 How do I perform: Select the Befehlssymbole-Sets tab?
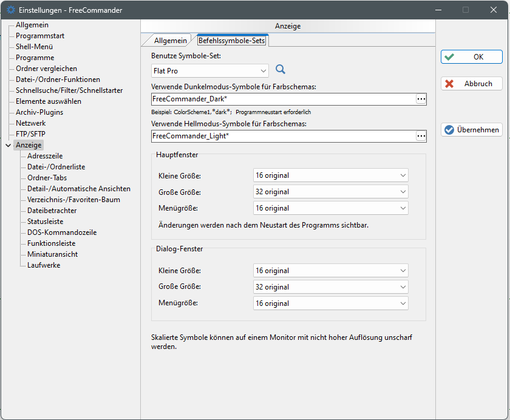(231, 41)
